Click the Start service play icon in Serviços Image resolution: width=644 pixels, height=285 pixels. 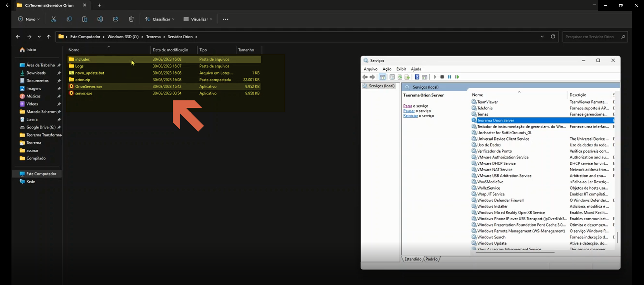pos(435,77)
